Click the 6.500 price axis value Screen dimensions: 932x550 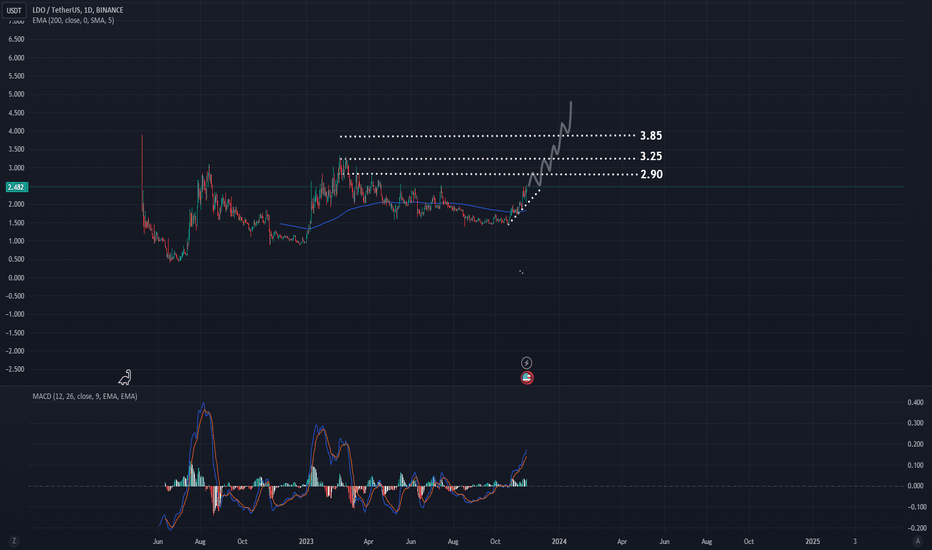tap(17, 39)
